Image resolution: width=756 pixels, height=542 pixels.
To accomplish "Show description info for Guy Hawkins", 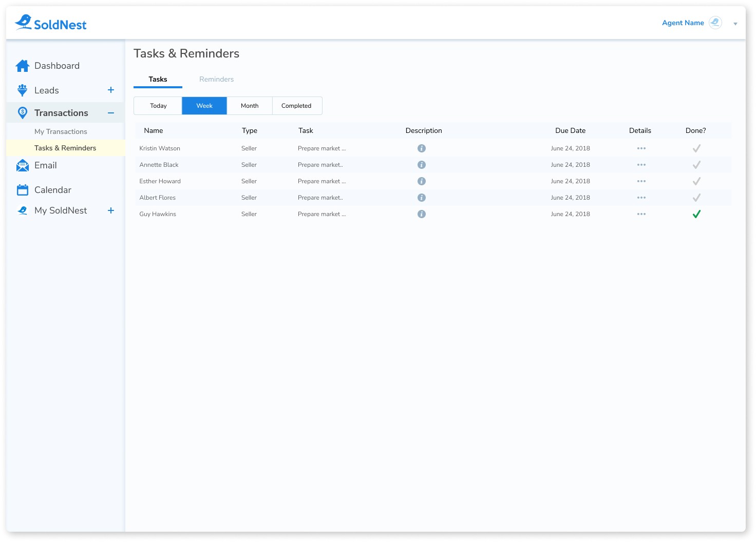I will (x=422, y=214).
